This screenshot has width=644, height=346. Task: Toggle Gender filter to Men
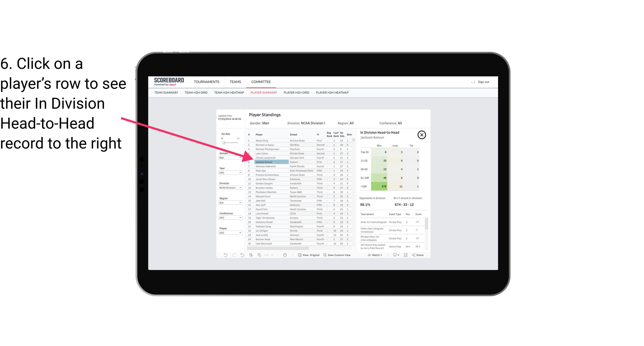228,158
